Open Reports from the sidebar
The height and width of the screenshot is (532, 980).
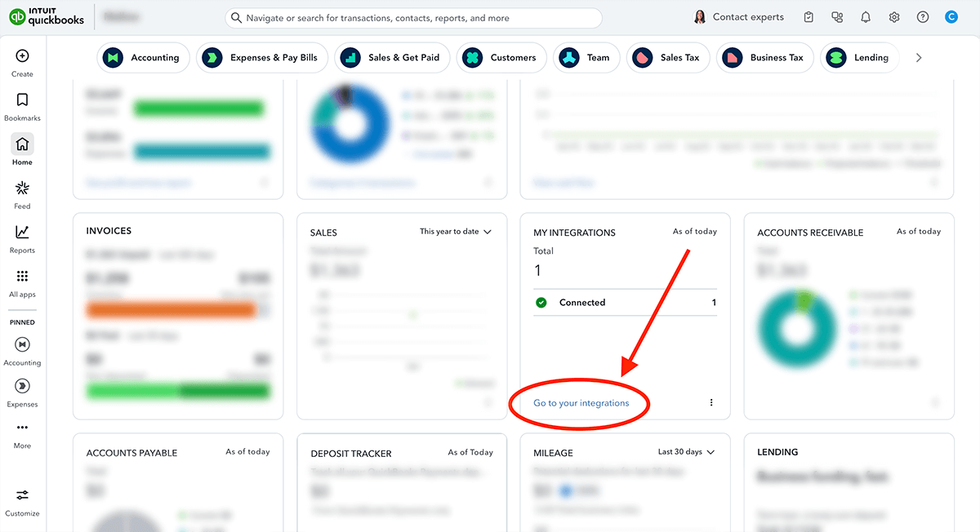pyautogui.click(x=22, y=233)
